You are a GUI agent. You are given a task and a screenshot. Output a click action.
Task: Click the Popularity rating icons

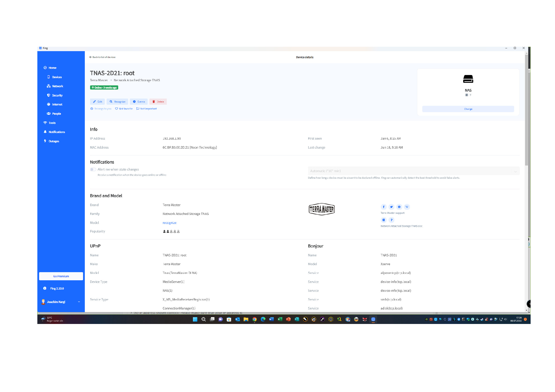click(171, 231)
